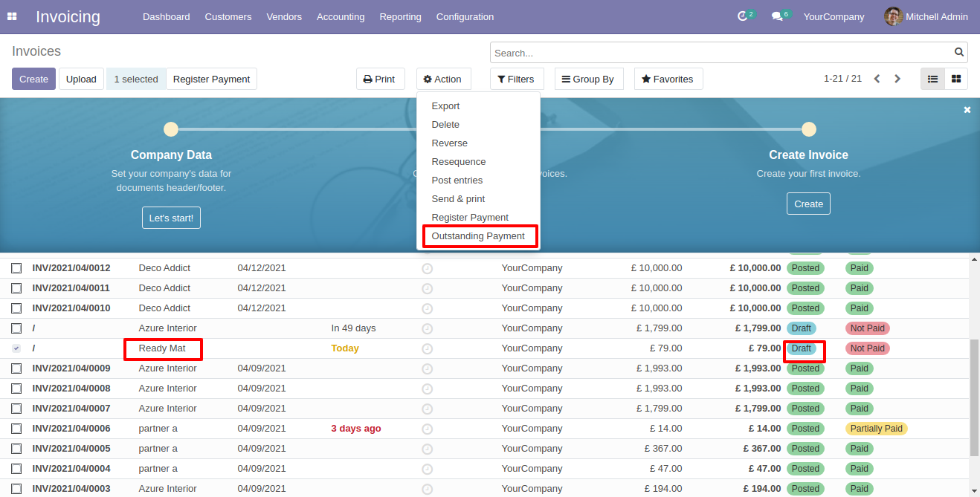The image size is (980, 497).
Task: Click the list vertical scrollbar
Action: pyautogui.click(x=975, y=397)
